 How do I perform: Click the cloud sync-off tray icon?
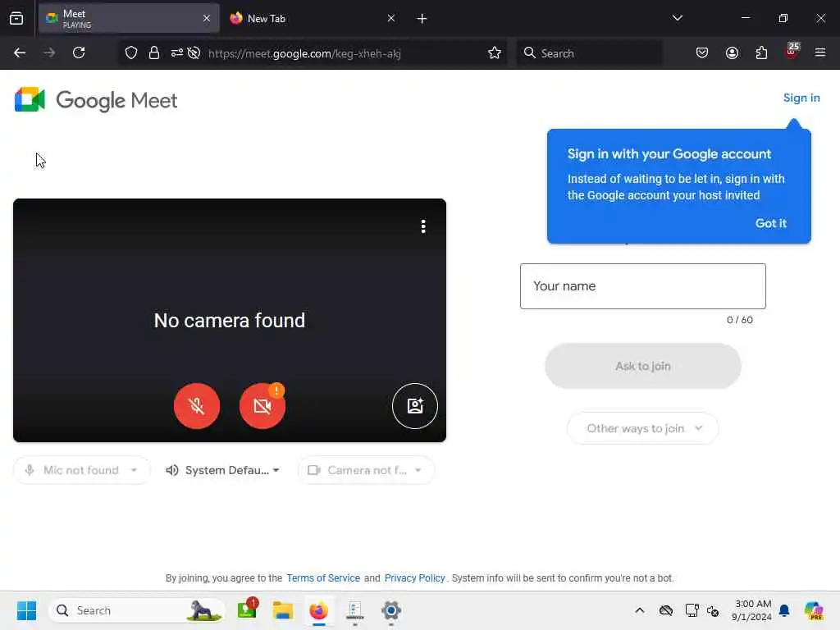[666, 610]
